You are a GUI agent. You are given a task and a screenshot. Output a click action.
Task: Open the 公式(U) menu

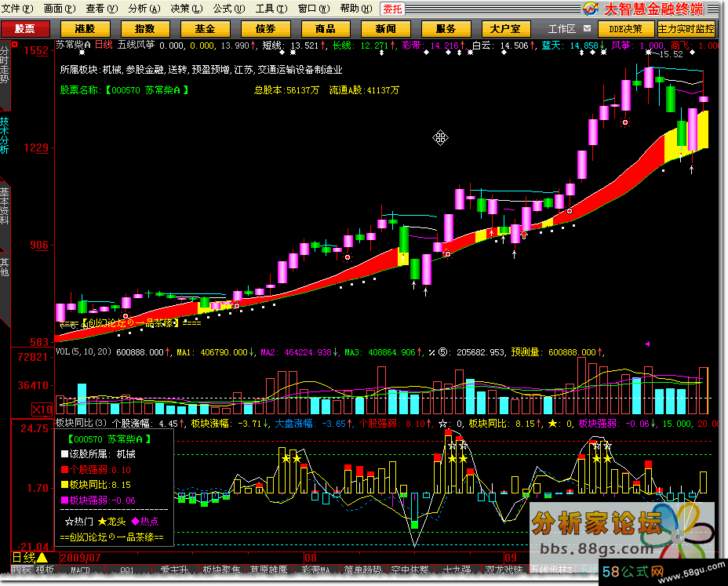(229, 9)
